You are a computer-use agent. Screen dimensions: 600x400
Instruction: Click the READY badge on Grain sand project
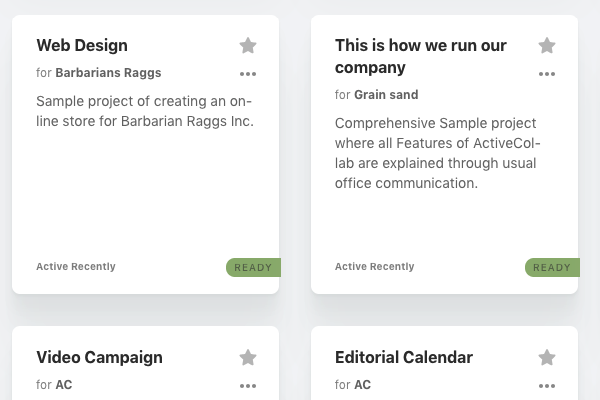552,268
